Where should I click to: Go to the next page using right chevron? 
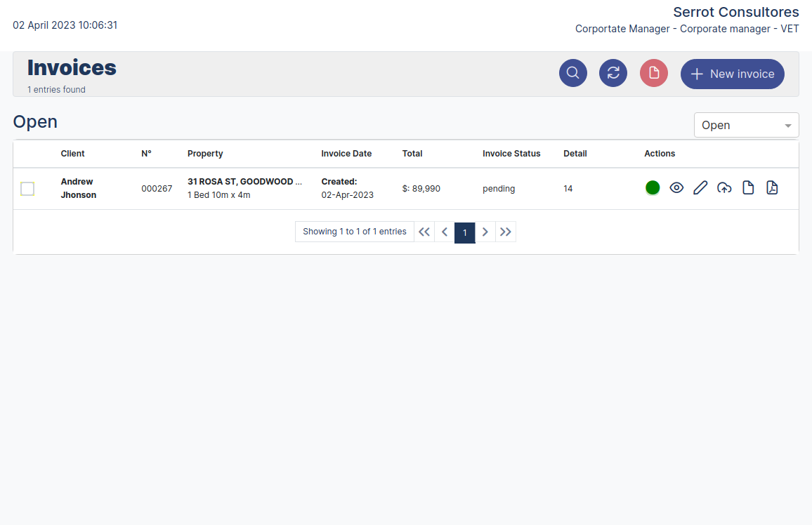click(x=485, y=232)
